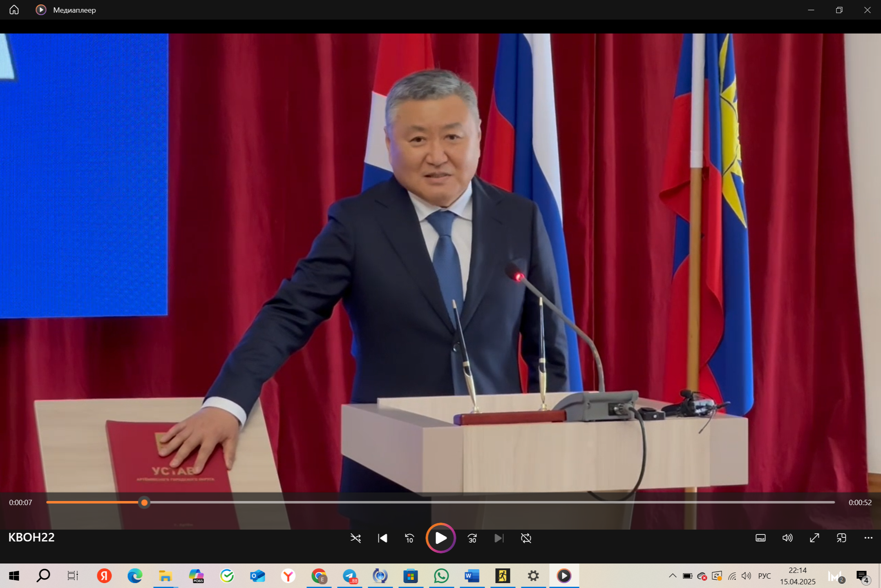The height and width of the screenshot is (588, 881).
Task: Open Telegram from the taskbar
Action: tap(350, 576)
